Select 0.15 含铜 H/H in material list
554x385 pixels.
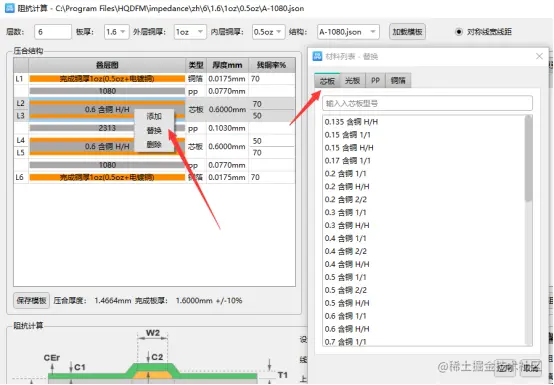pyautogui.click(x=349, y=148)
